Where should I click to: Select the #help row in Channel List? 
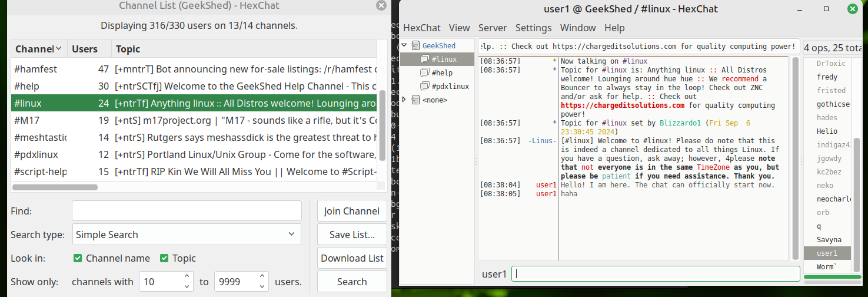point(194,86)
